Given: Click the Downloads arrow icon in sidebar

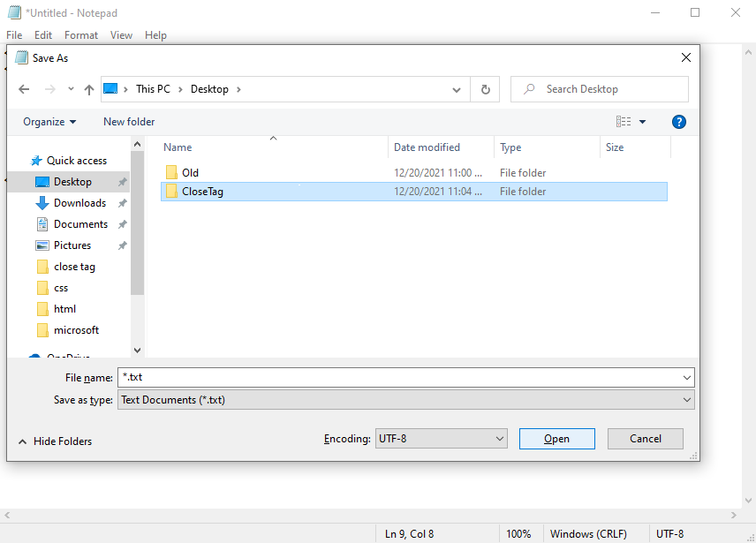Looking at the screenshot, I should tap(42, 203).
